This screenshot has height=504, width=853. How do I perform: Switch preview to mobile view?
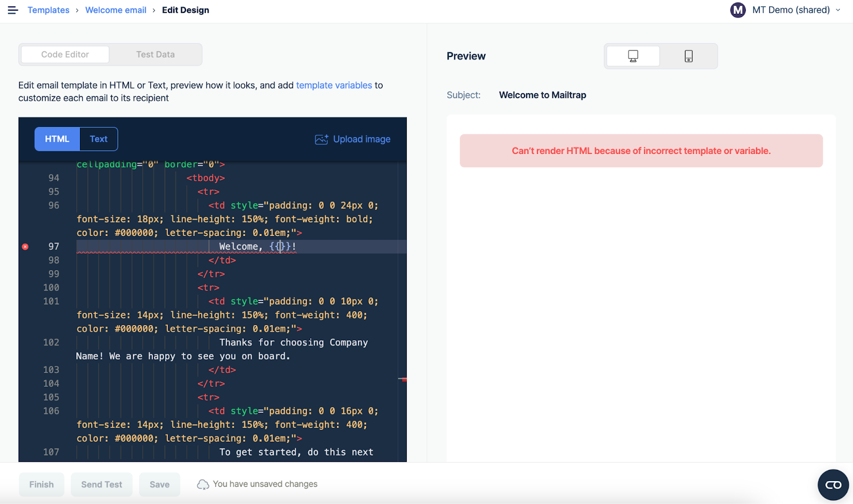(x=688, y=56)
